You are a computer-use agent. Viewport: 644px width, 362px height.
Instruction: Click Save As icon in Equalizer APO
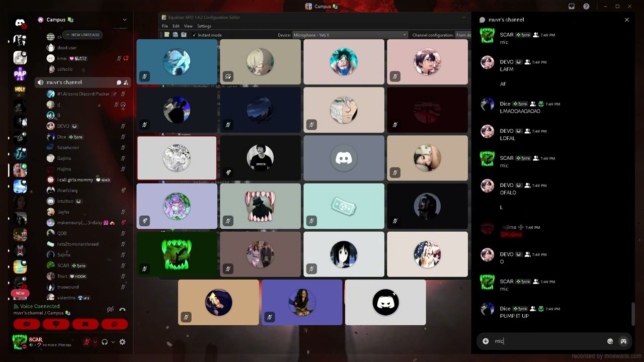184,35
